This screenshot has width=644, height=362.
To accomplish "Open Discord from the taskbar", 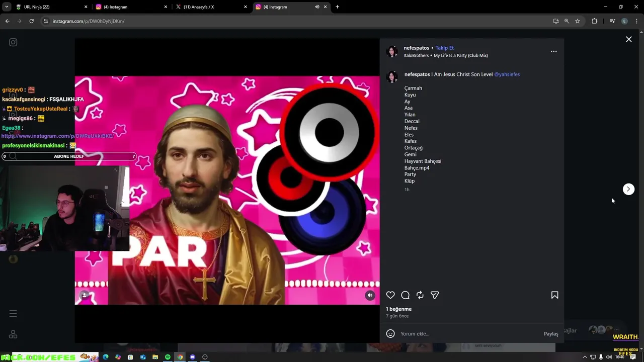I will pyautogui.click(x=192, y=357).
